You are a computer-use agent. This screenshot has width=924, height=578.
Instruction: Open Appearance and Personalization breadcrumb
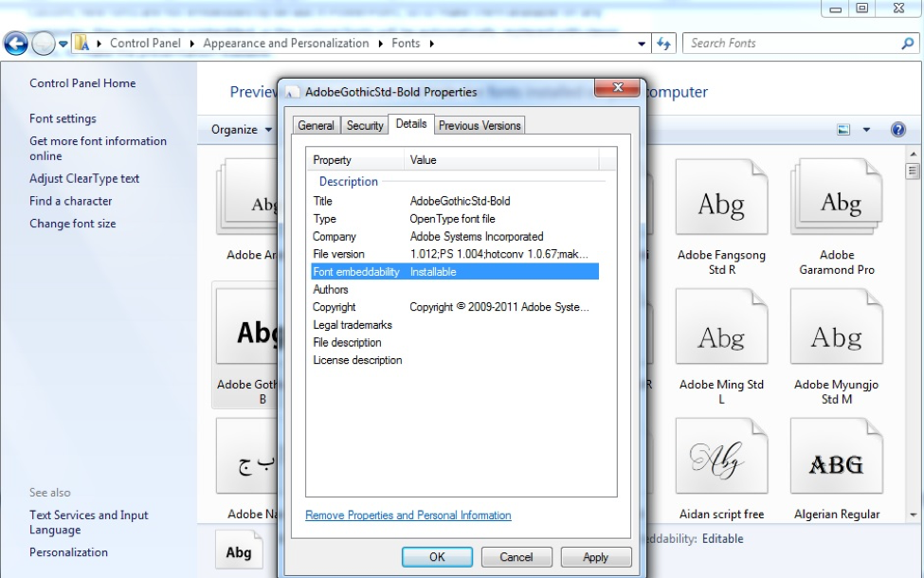(286, 43)
